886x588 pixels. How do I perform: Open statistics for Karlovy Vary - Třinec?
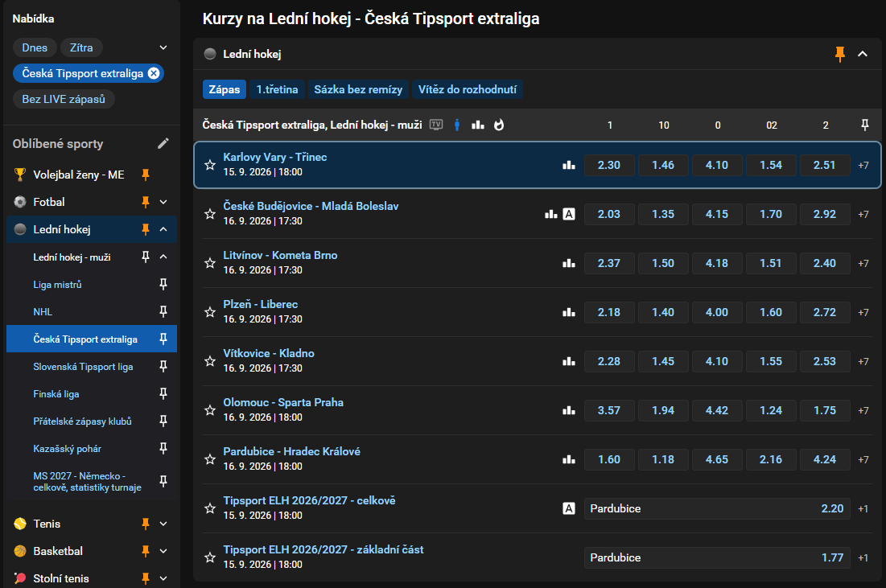(568, 165)
